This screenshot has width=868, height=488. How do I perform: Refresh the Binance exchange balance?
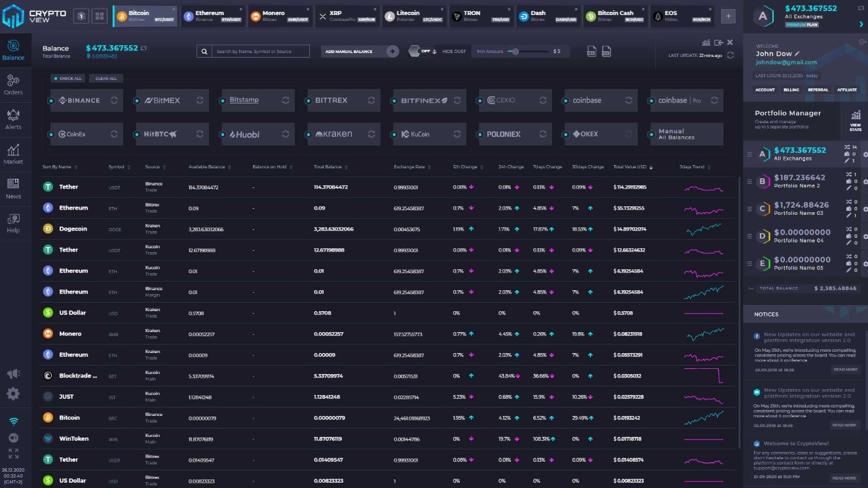coord(114,101)
